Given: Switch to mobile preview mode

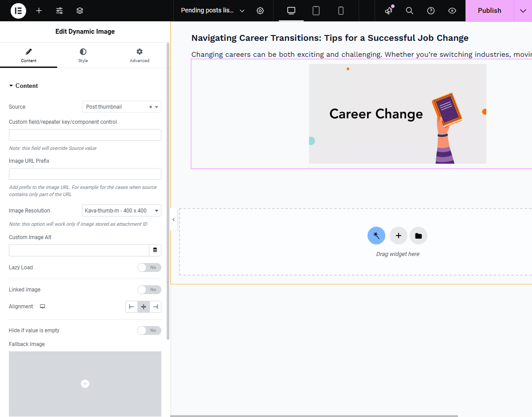Looking at the screenshot, I should pyautogui.click(x=341, y=11).
